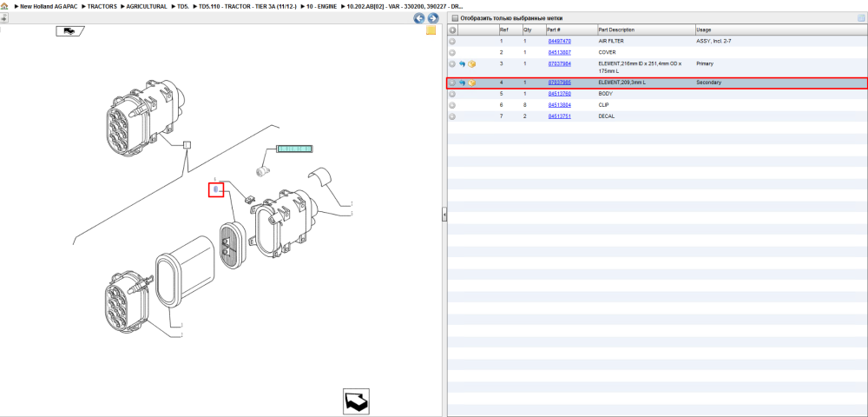The width and height of the screenshot is (868, 417).
Task: Open TD5.110 - TRACTOR - TIER 3A breadcrumb
Action: 247,6
